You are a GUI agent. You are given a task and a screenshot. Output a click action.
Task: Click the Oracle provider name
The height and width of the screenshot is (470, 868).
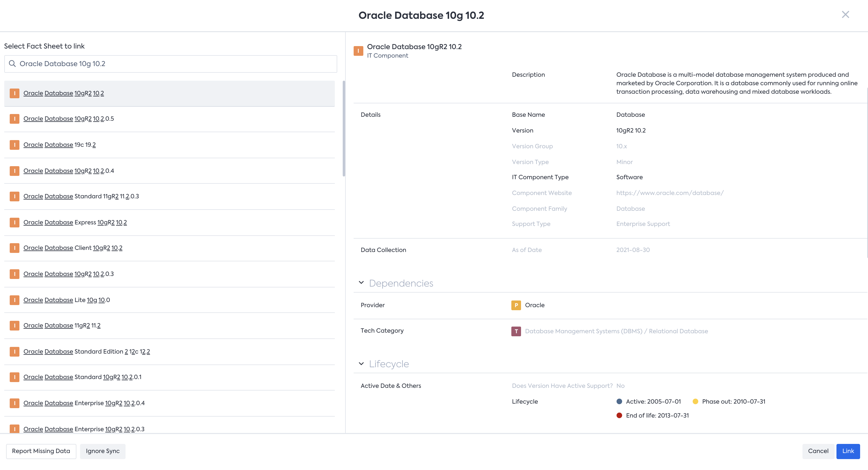point(534,305)
